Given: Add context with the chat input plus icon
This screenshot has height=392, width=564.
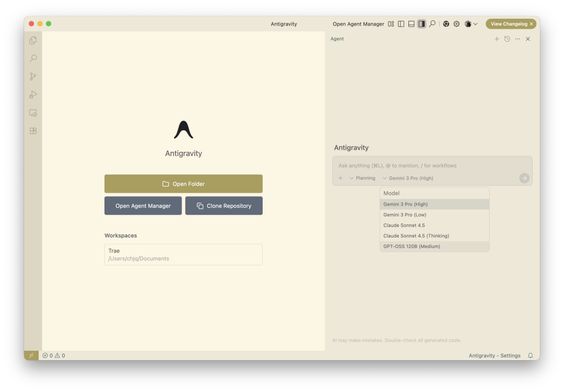Looking at the screenshot, I should 340,178.
